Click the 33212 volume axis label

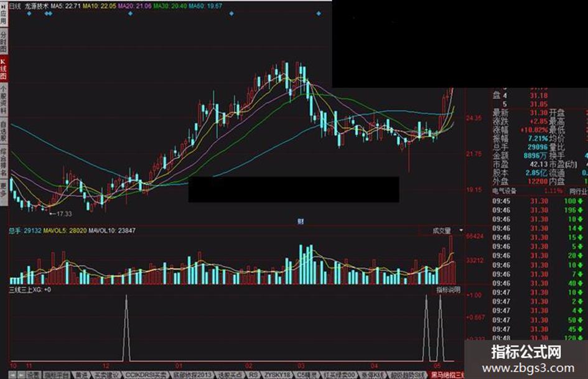coord(475,260)
